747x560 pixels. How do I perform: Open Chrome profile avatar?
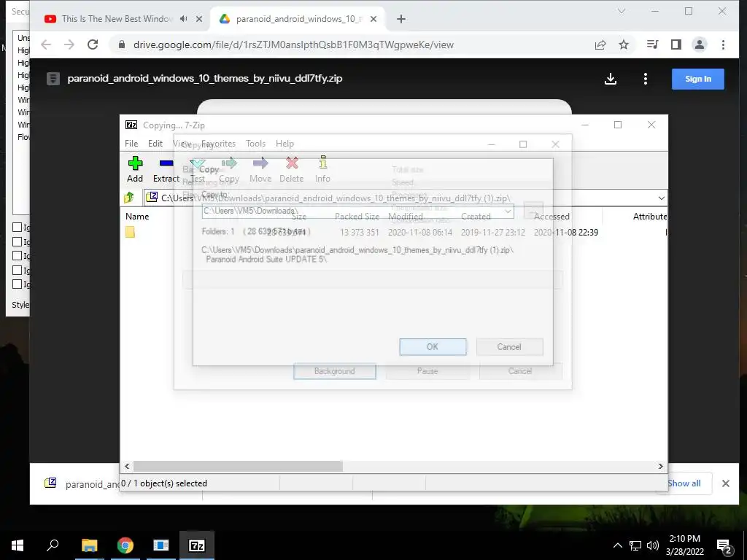700,44
